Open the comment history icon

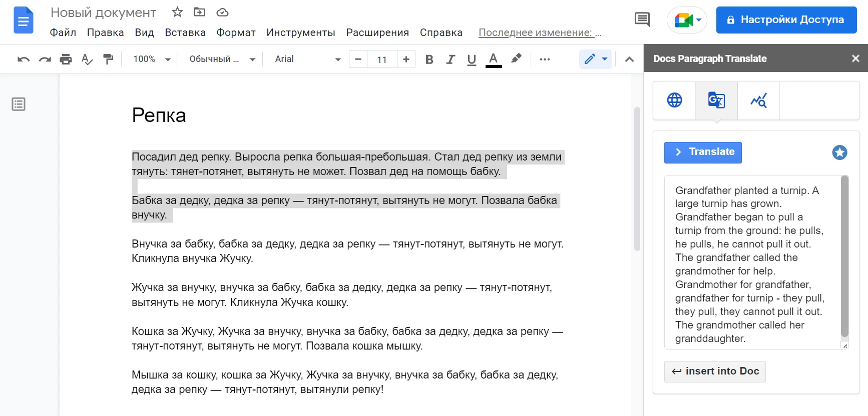pyautogui.click(x=642, y=19)
